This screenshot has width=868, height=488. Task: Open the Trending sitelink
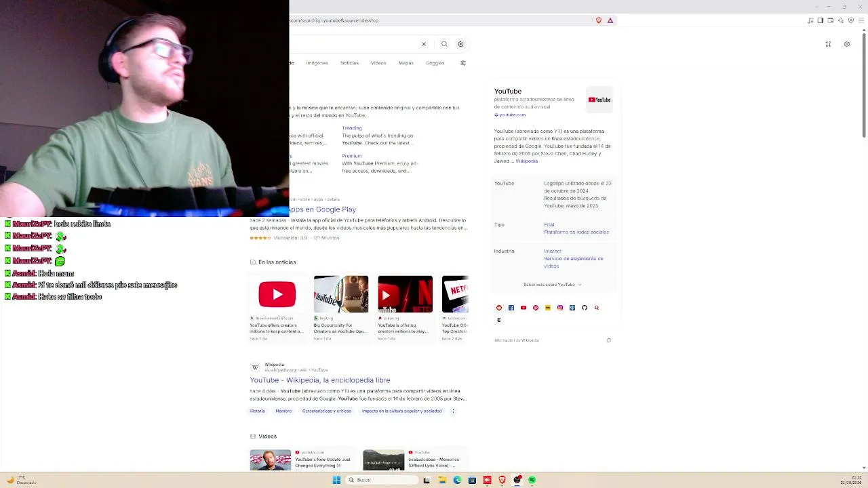point(352,128)
